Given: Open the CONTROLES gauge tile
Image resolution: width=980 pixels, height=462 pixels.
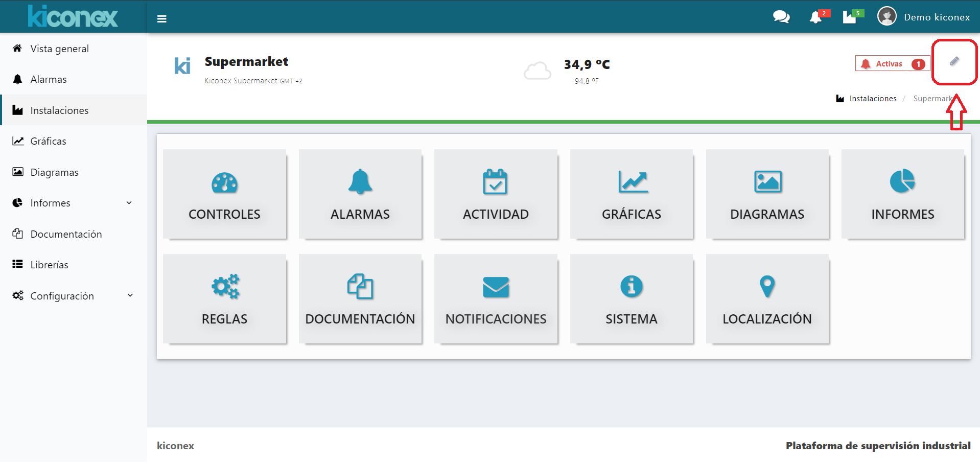Looking at the screenshot, I should pos(224,194).
